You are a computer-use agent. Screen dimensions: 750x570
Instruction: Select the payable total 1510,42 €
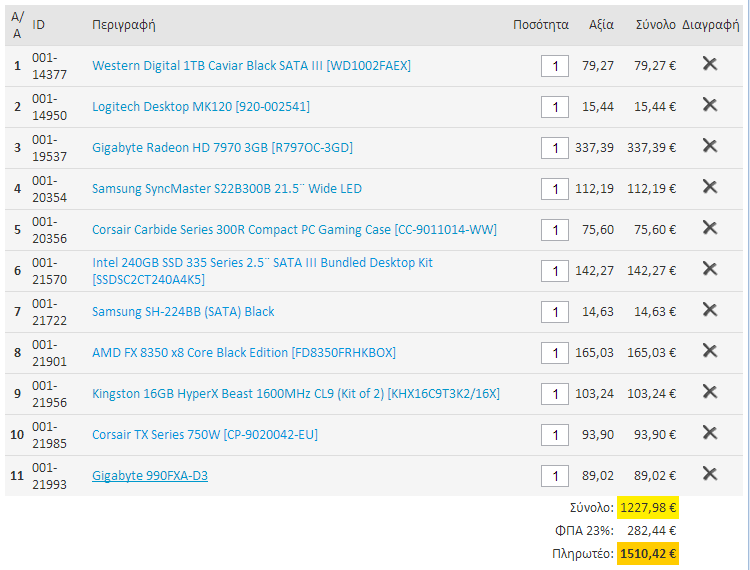[648, 554]
